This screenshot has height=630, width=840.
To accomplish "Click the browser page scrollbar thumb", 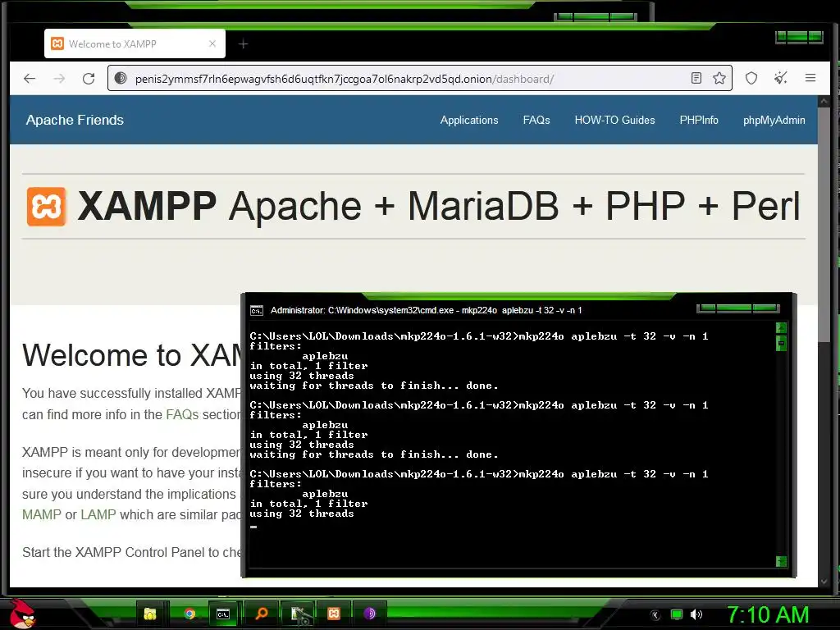I will tap(824, 225).
